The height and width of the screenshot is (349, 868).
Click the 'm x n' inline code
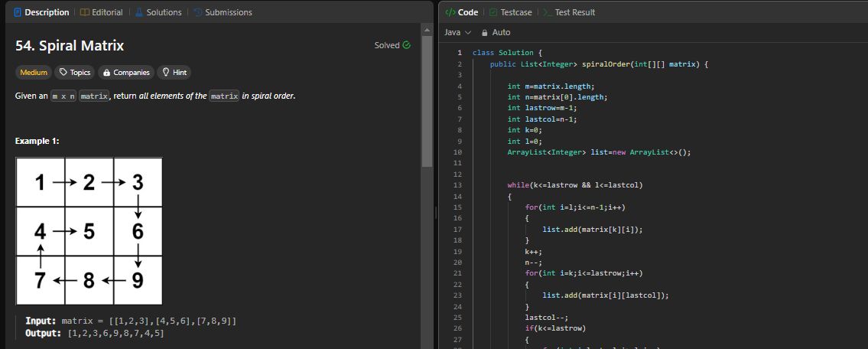(x=63, y=96)
